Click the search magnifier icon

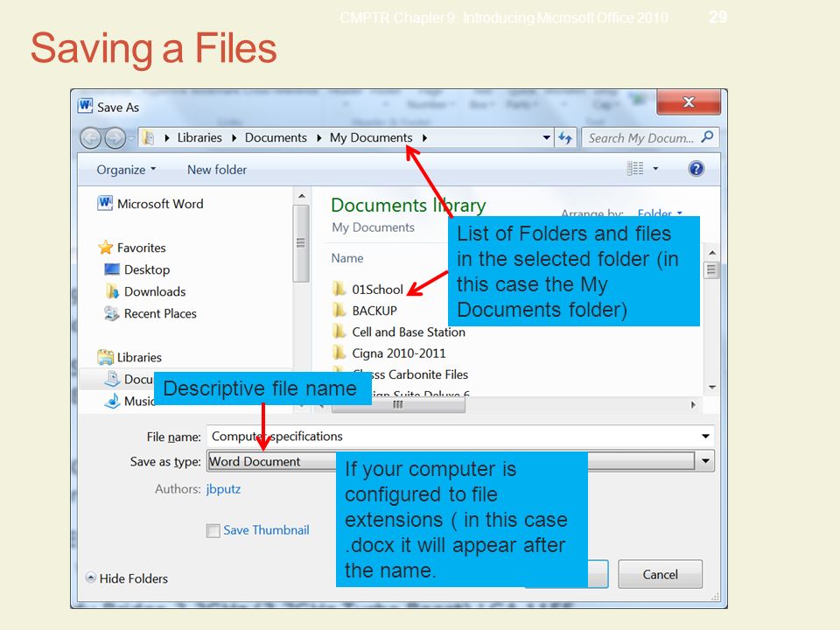[707, 137]
